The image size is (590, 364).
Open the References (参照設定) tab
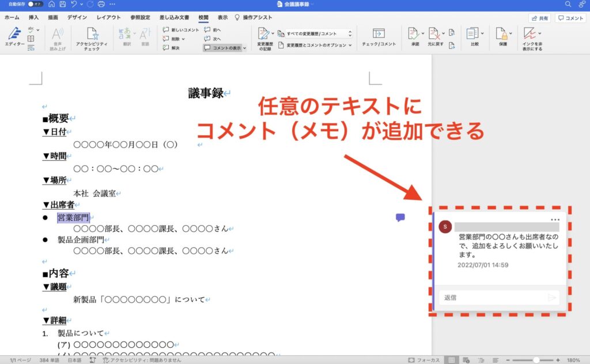pos(140,18)
